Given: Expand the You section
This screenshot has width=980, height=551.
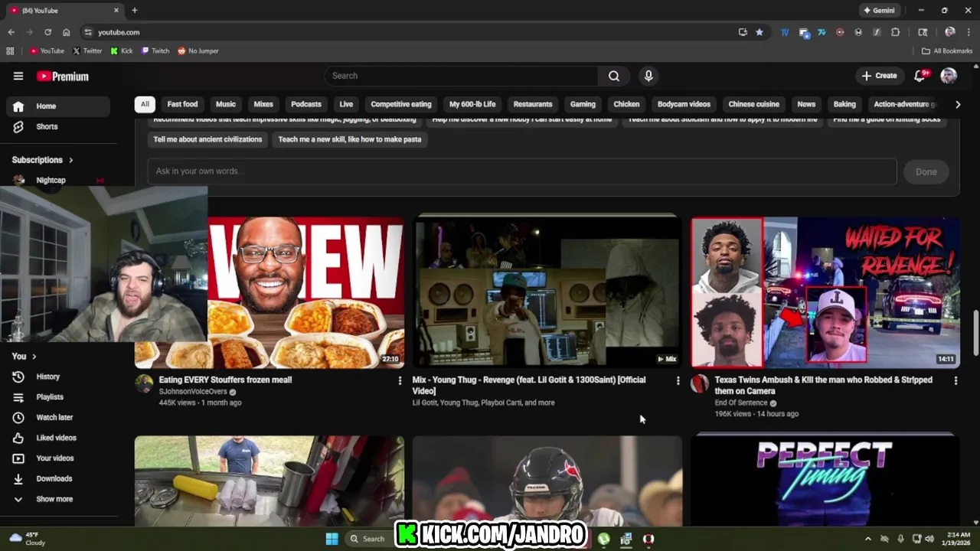Looking at the screenshot, I should [24, 356].
